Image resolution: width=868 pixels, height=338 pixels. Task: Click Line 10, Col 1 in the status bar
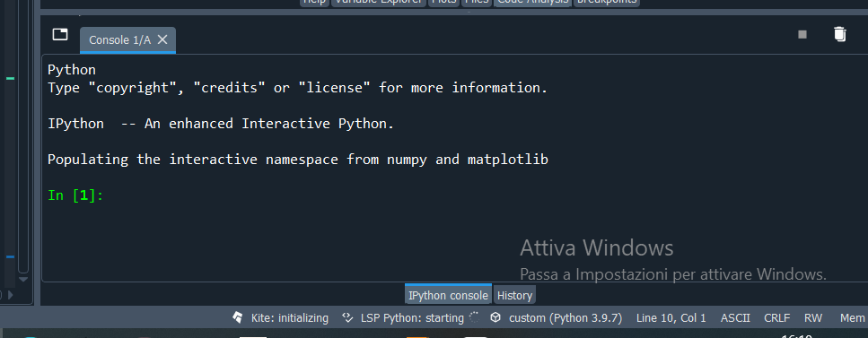671,318
